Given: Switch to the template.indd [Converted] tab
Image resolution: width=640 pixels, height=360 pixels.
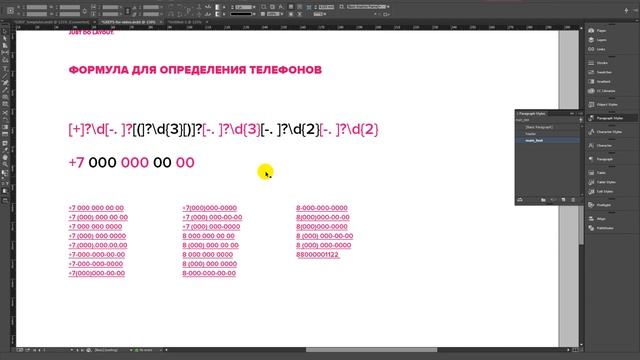Looking at the screenshot, I should click(x=51, y=22).
